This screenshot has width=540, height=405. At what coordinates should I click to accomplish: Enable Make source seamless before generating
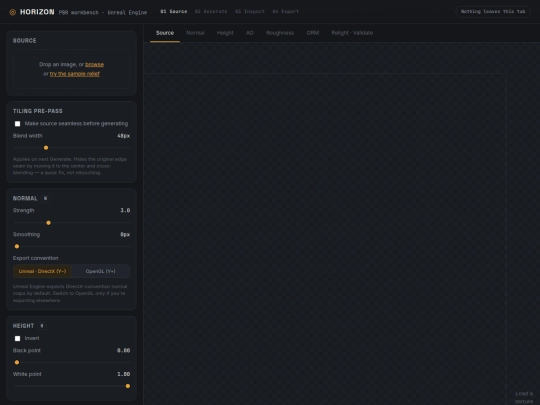[x=17, y=124]
